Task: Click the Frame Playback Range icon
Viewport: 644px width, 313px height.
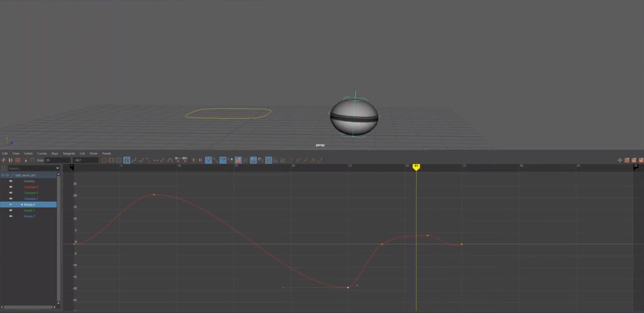Action: [111, 160]
